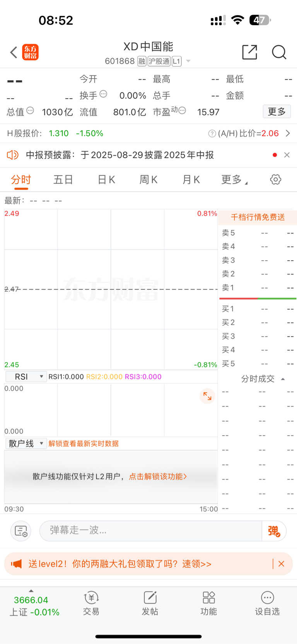Open the 散户线 indicator dropdown
The width and height of the screenshot is (297, 644).
click(26, 444)
